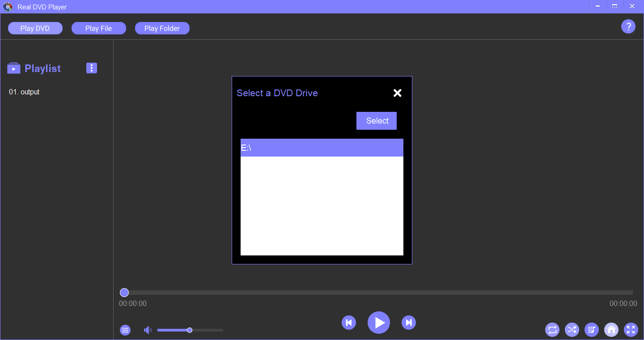Minimize the Real DVD Player window

(x=597, y=6)
